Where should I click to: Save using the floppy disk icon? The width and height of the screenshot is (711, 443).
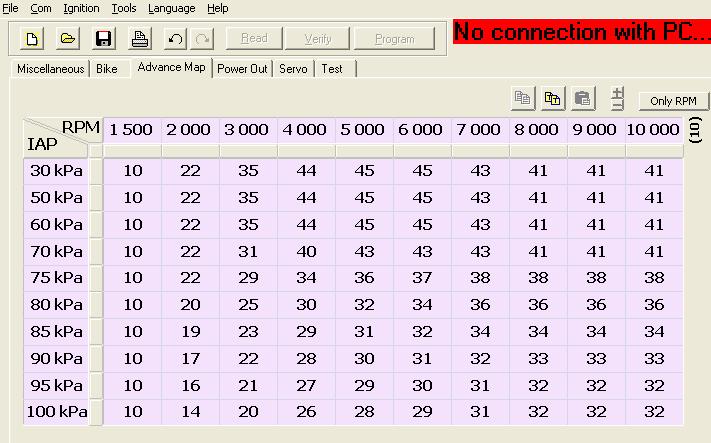[x=103, y=39]
